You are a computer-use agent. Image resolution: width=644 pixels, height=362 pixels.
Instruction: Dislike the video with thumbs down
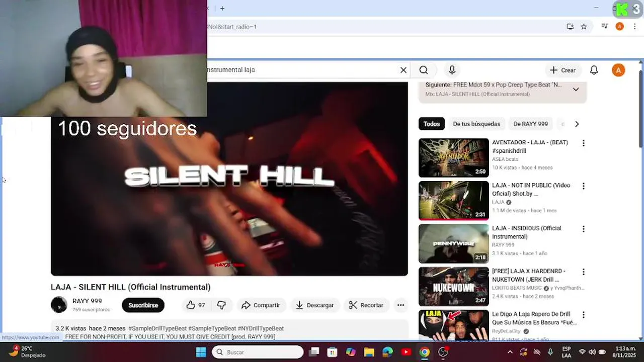[221, 305]
